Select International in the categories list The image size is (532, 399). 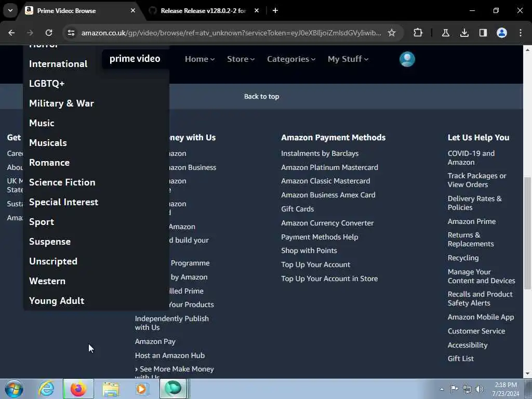tap(58, 64)
